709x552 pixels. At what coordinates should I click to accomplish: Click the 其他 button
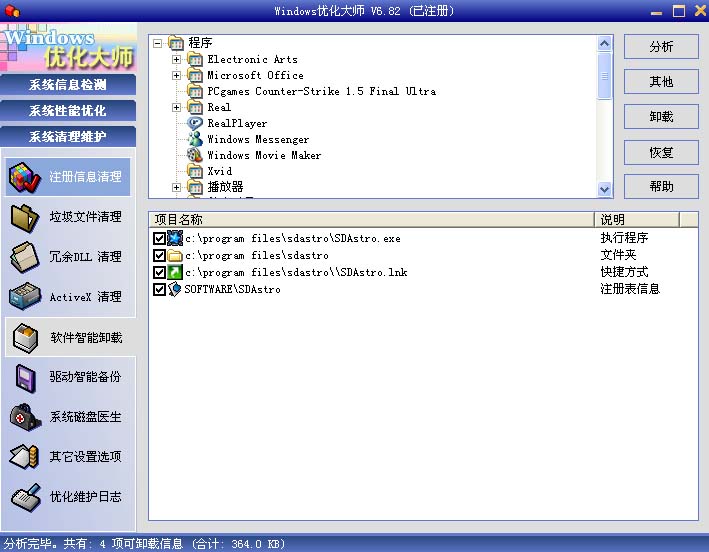point(661,82)
